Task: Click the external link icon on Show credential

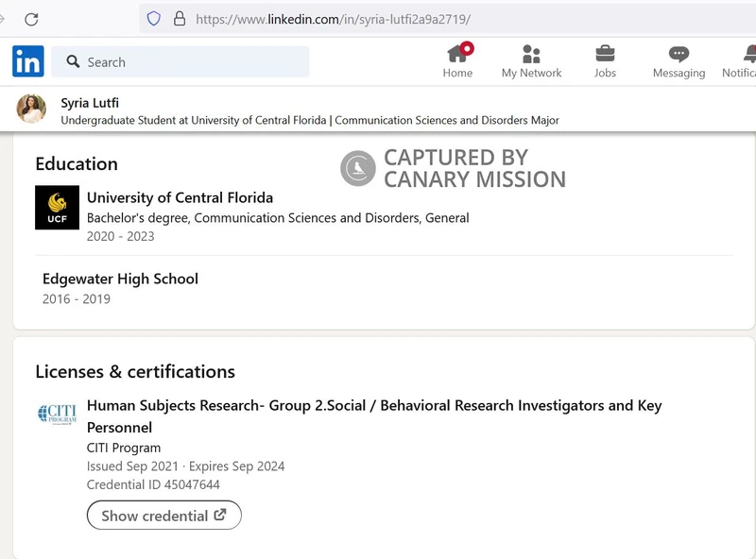Action: click(x=220, y=516)
